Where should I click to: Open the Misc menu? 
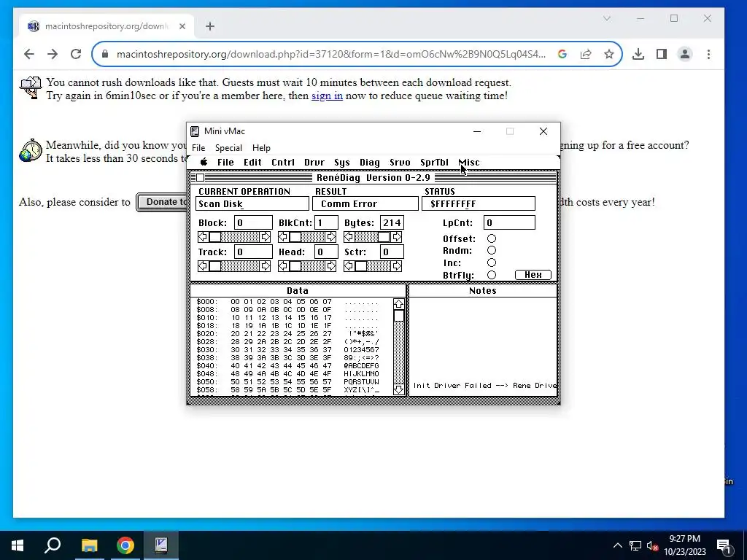click(x=469, y=163)
